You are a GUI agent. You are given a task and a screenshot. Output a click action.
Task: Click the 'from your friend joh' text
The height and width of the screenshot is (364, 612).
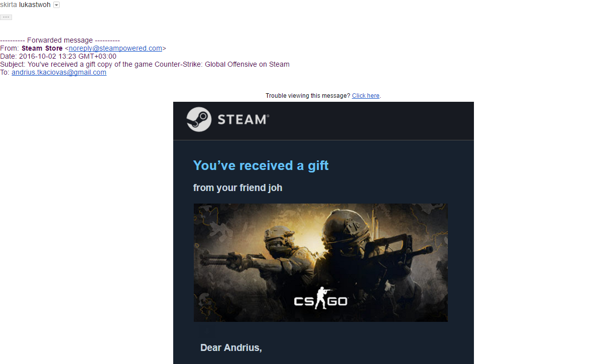click(x=237, y=188)
